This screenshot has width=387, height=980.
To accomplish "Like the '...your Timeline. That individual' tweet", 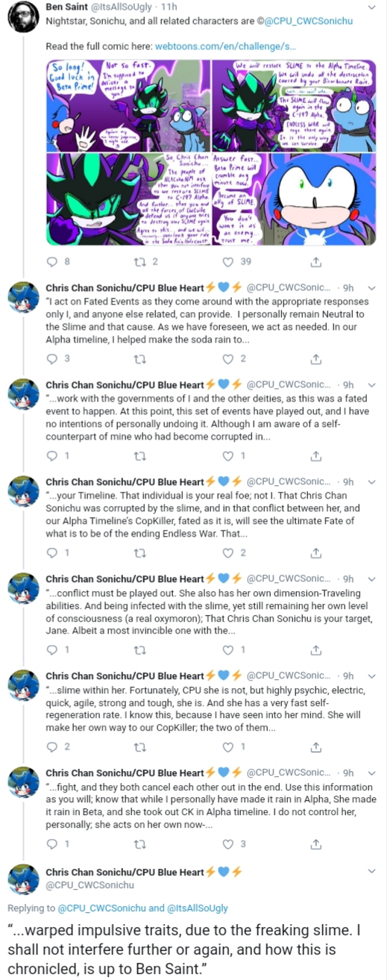I will click(x=228, y=553).
